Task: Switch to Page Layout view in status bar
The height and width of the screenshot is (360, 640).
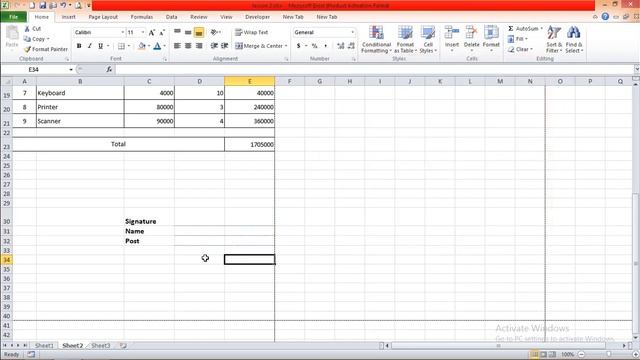Action: [543, 354]
